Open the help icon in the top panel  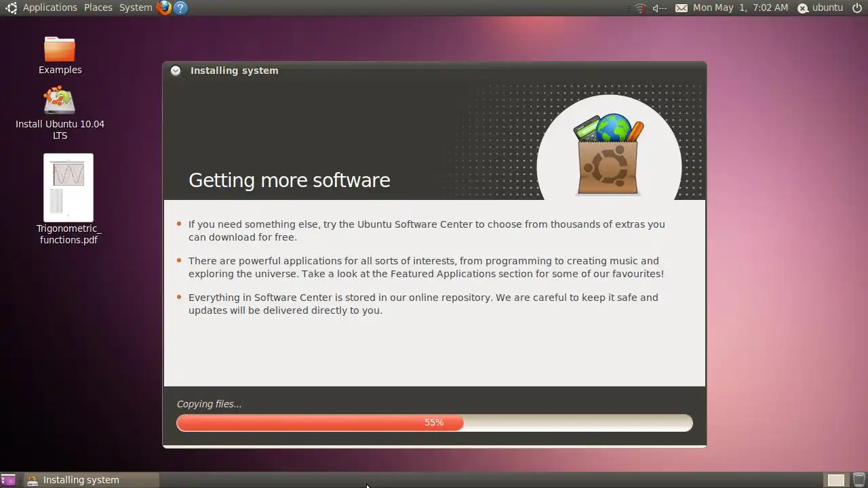(x=180, y=8)
